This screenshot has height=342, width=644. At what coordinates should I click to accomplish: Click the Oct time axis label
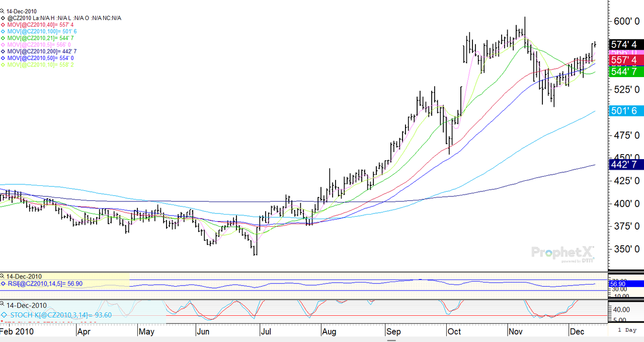(454, 332)
